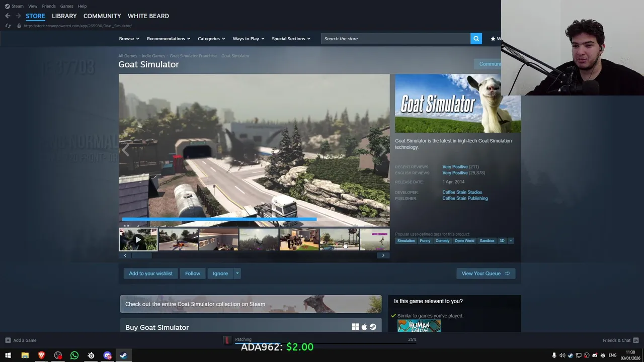644x362 pixels.
Task: Expand the Ignore options arrow
Action: point(237,274)
